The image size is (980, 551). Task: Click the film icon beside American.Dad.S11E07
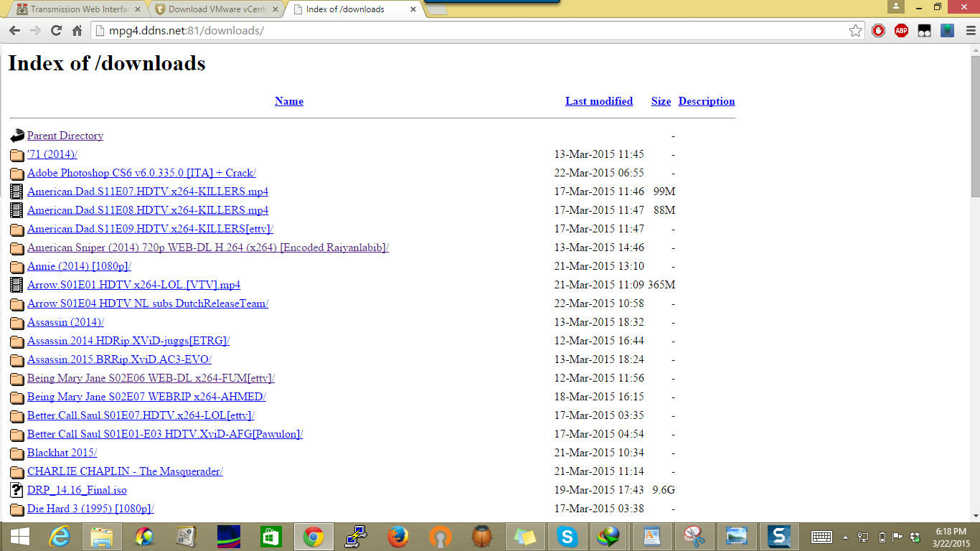pos(17,192)
